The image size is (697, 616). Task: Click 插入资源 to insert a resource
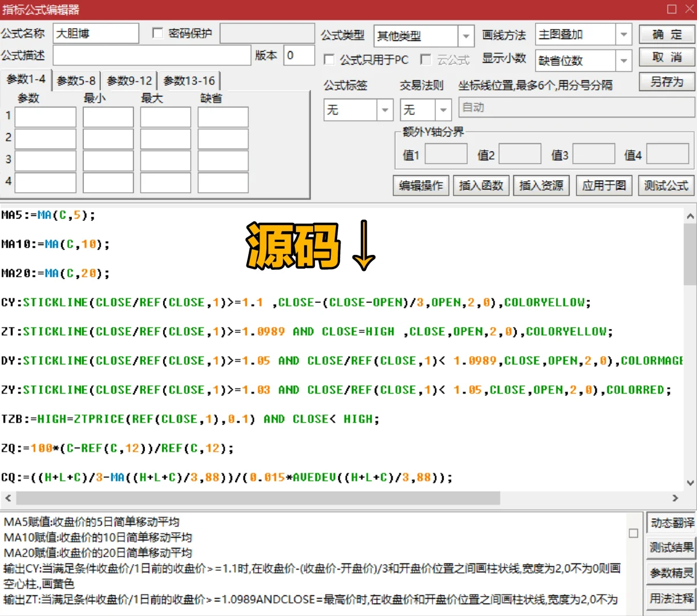541,185
